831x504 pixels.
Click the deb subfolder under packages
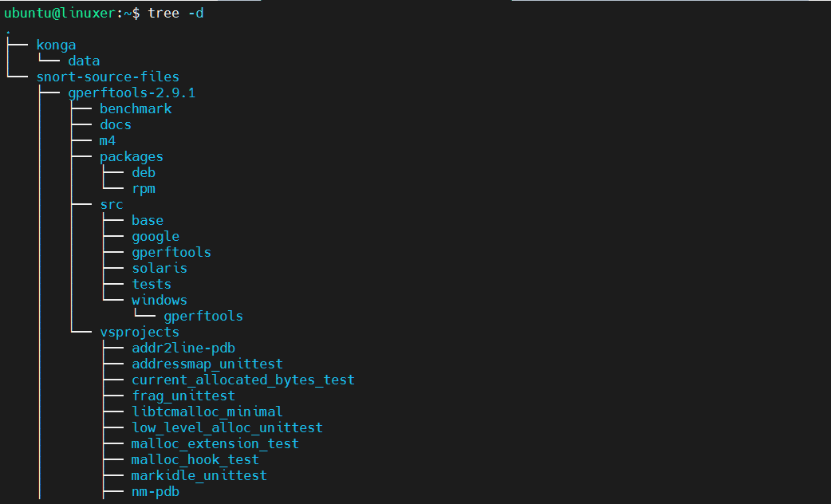[144, 172]
